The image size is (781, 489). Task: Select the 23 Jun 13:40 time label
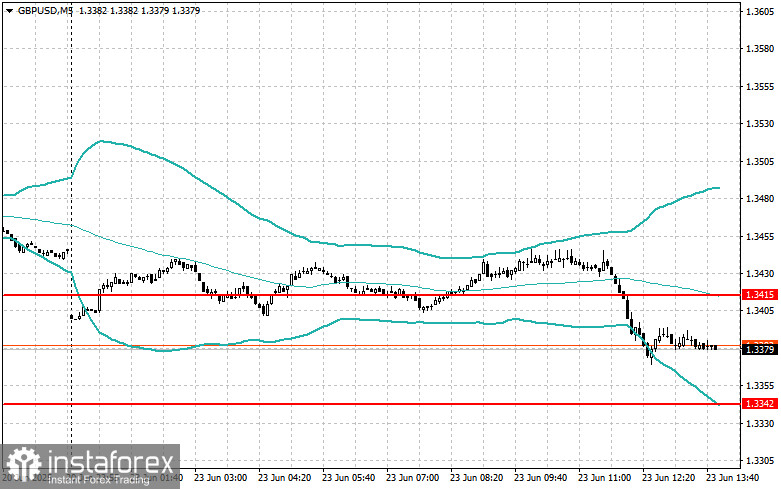(x=732, y=478)
